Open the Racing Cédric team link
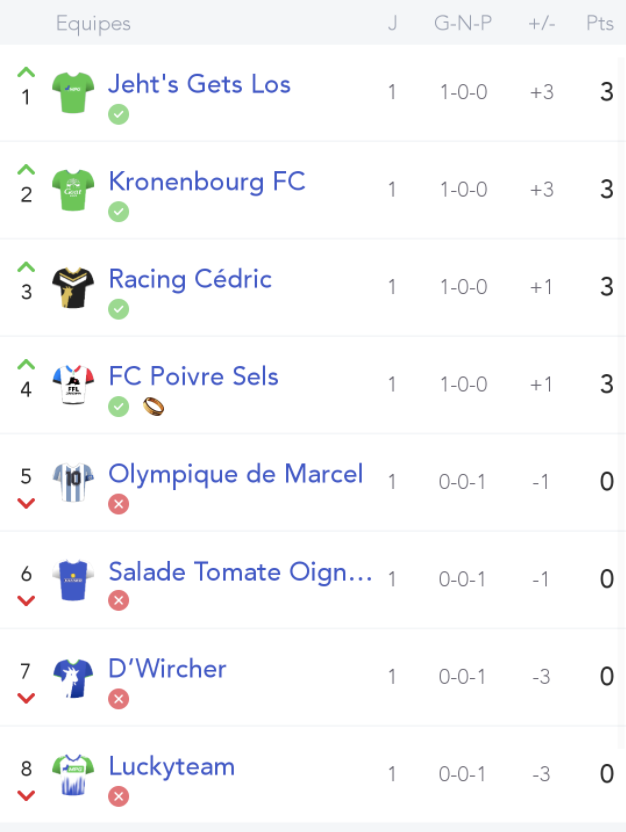The width and height of the screenshot is (626, 832). (190, 279)
